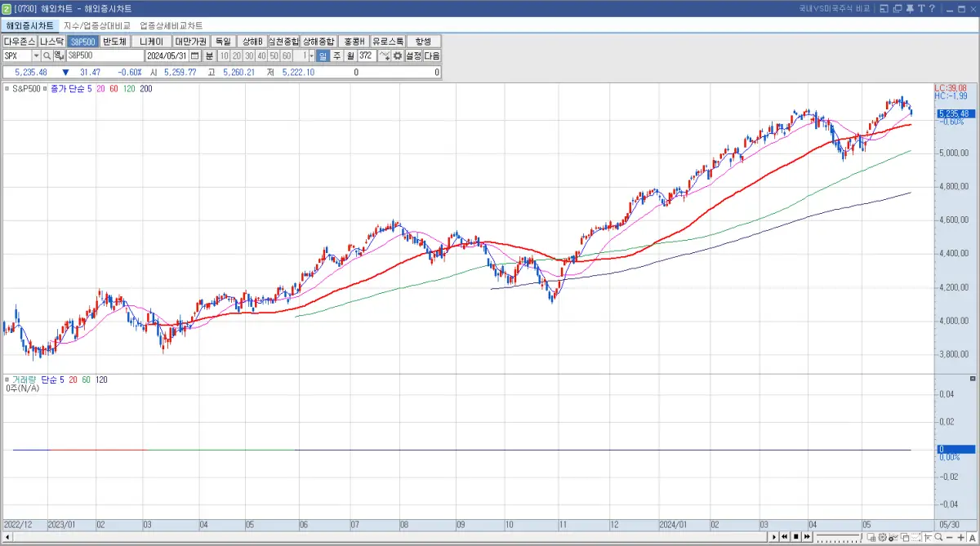Click the crosshair cursor icon at bottom right
The width and height of the screenshot is (980, 546).
[x=928, y=538]
